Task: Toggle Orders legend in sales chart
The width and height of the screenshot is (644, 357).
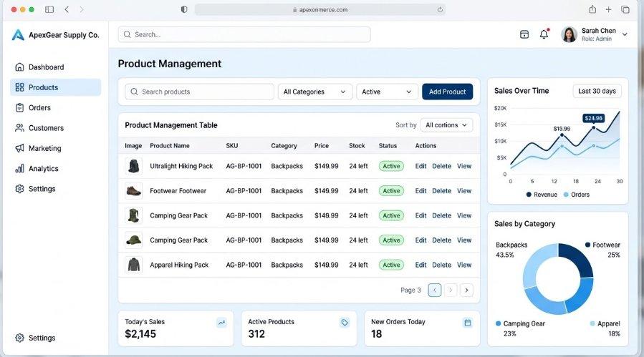Action: (x=576, y=195)
